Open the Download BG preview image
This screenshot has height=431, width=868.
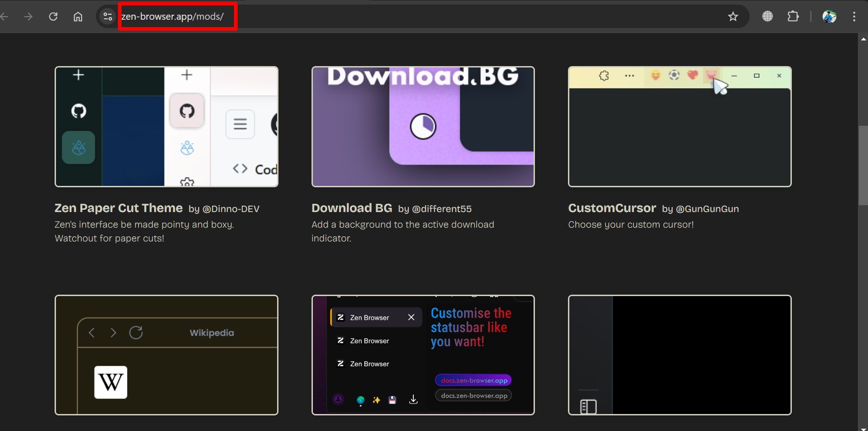click(423, 127)
